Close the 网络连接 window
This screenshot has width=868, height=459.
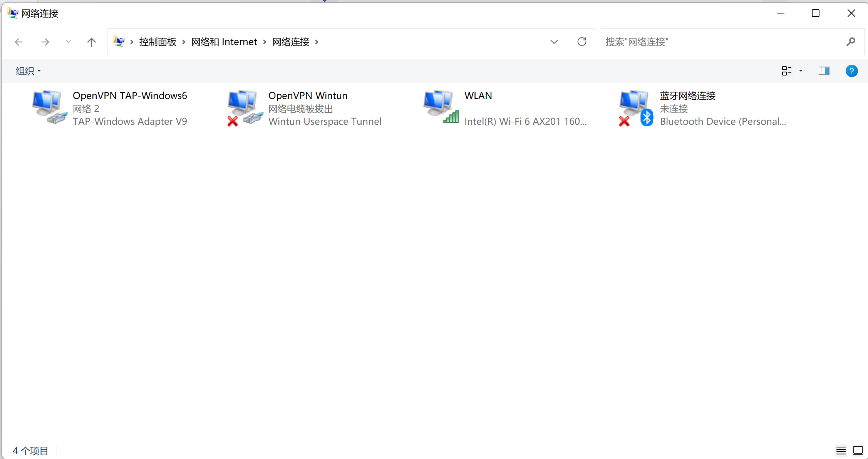(x=851, y=13)
